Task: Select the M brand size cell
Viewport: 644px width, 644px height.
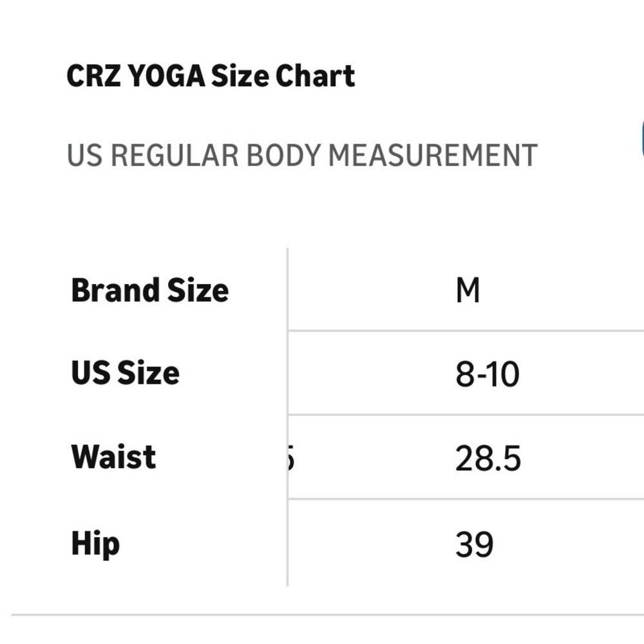Action: pyautogui.click(x=468, y=290)
